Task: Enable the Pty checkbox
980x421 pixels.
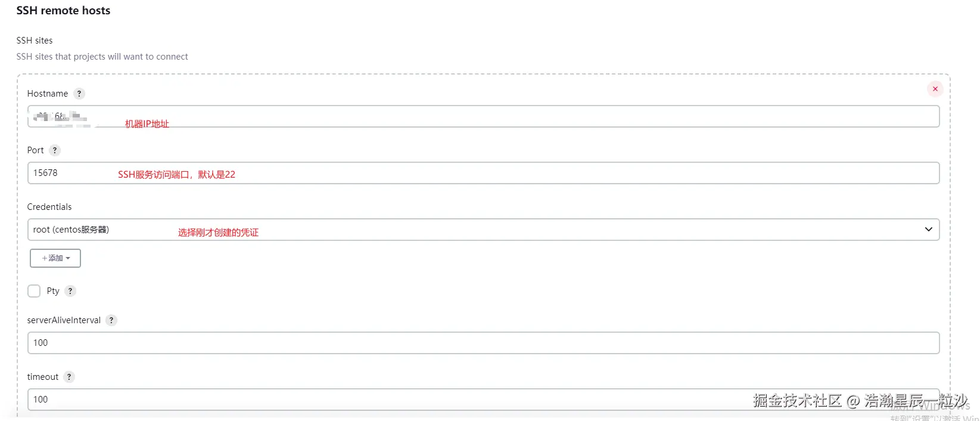Action: (34, 291)
